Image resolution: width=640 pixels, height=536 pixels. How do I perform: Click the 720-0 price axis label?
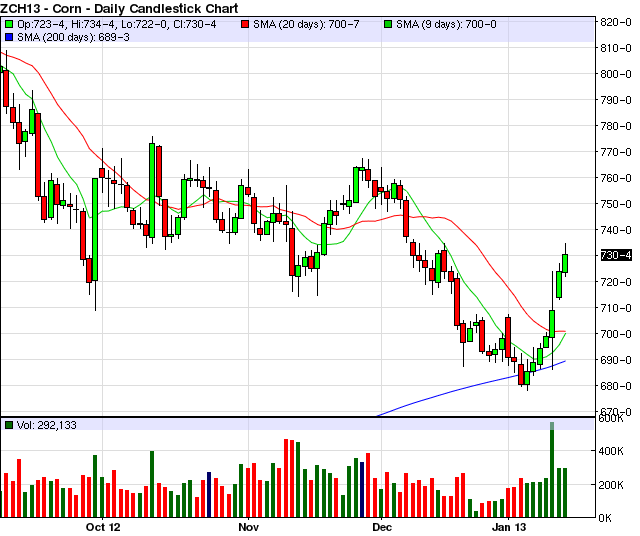[616, 282]
